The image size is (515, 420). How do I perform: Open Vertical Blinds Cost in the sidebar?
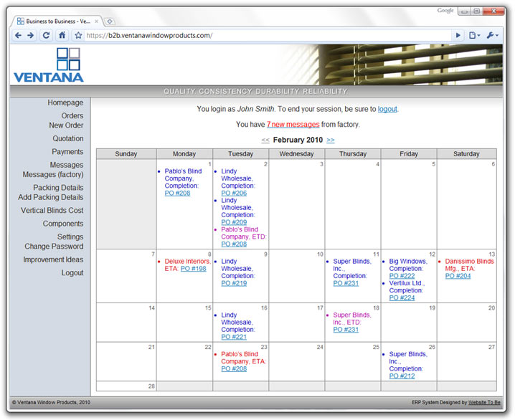tap(52, 210)
